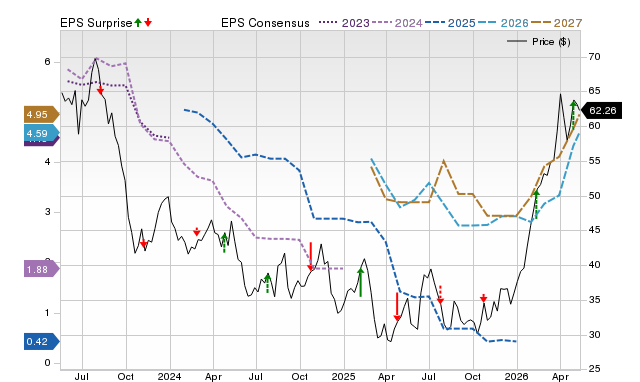Click the red down arrow in EPS Surprise legend
Screen dimensions: 640x382
(x=148, y=23)
